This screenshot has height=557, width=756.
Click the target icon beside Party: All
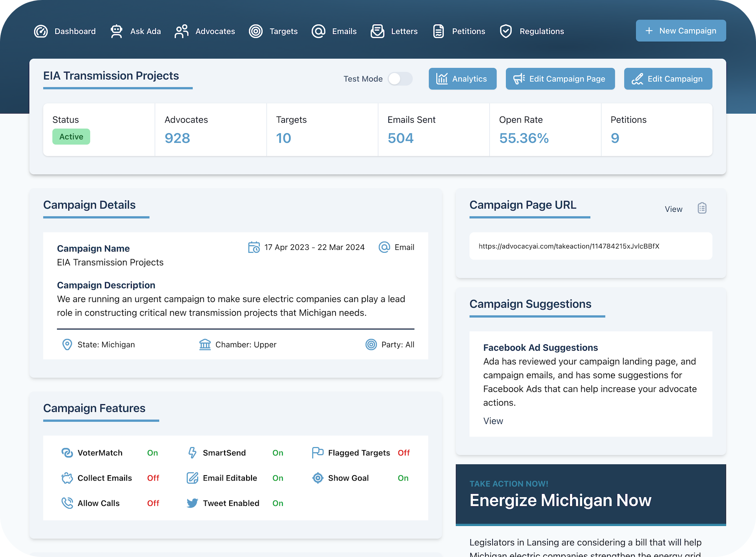click(x=371, y=345)
